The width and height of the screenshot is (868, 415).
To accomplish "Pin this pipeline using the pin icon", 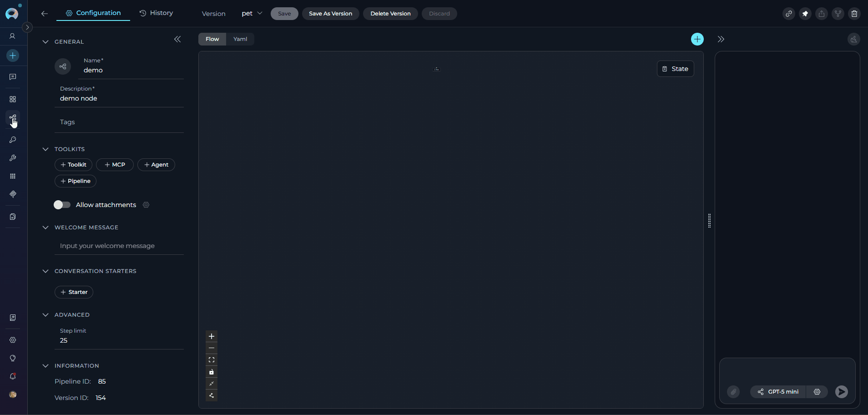I will point(805,14).
